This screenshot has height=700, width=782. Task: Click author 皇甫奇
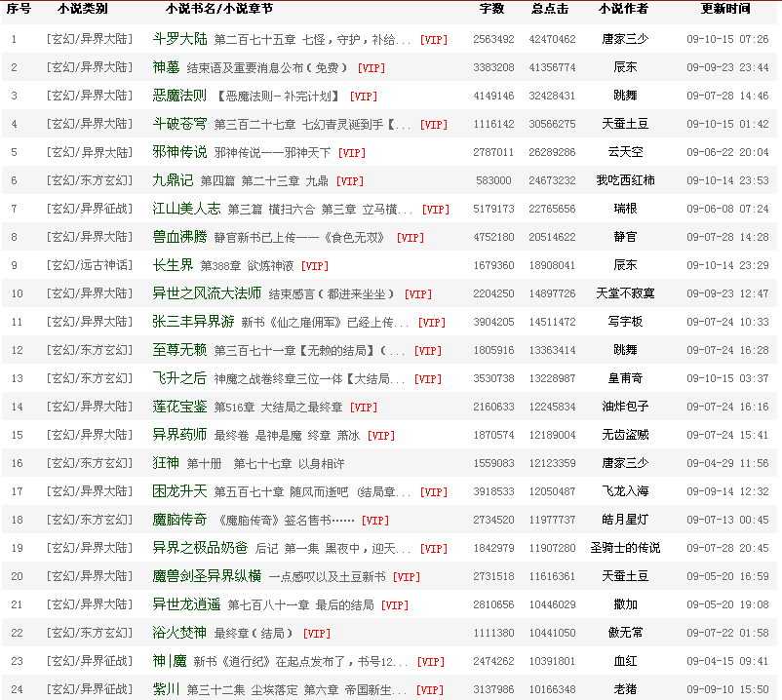point(625,378)
